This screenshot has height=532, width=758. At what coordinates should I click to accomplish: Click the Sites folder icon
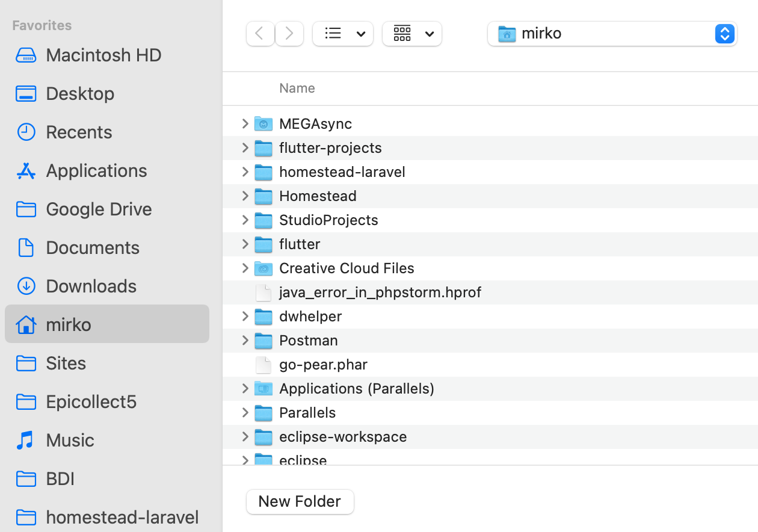(x=26, y=363)
